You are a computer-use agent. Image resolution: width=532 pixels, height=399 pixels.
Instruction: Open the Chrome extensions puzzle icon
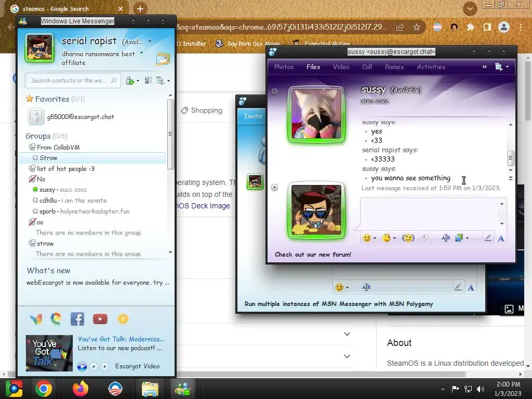click(470, 27)
